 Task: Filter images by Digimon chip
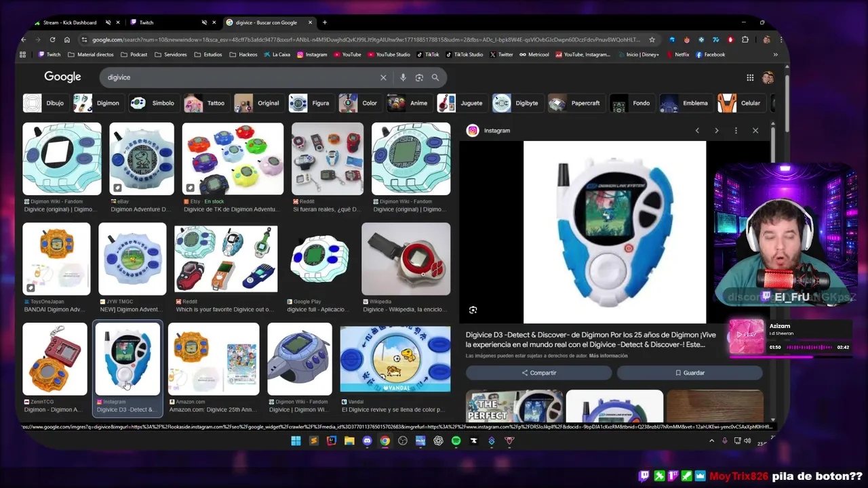[97, 103]
